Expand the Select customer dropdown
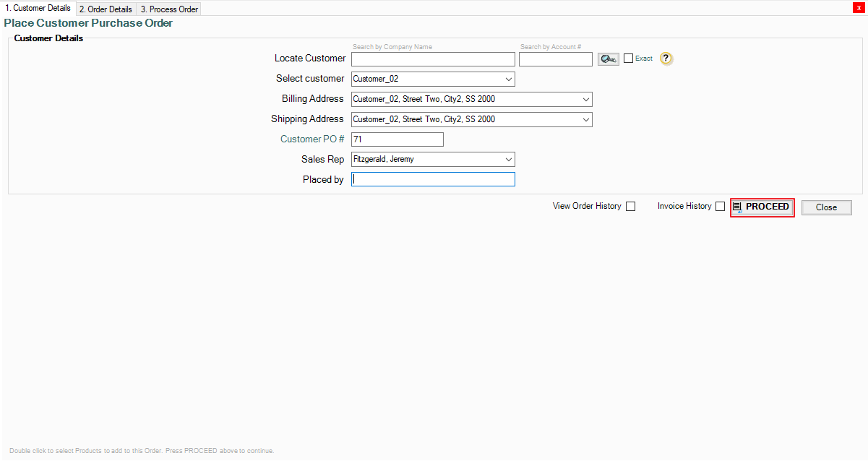The width and height of the screenshot is (868, 461). coord(509,79)
